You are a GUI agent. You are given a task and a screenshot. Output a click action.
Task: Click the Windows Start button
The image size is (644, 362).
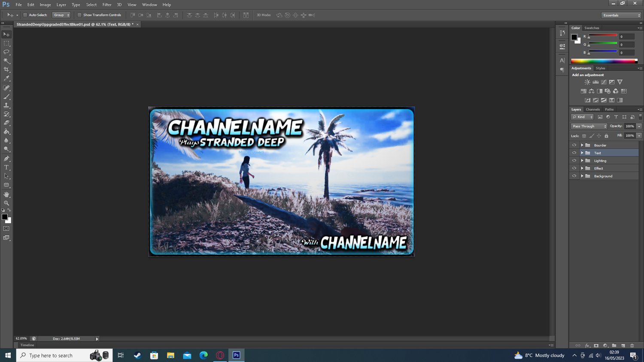(8, 355)
